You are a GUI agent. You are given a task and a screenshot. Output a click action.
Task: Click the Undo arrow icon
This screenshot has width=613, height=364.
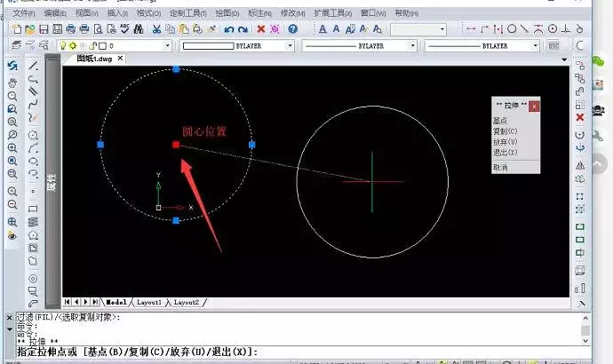227,29
